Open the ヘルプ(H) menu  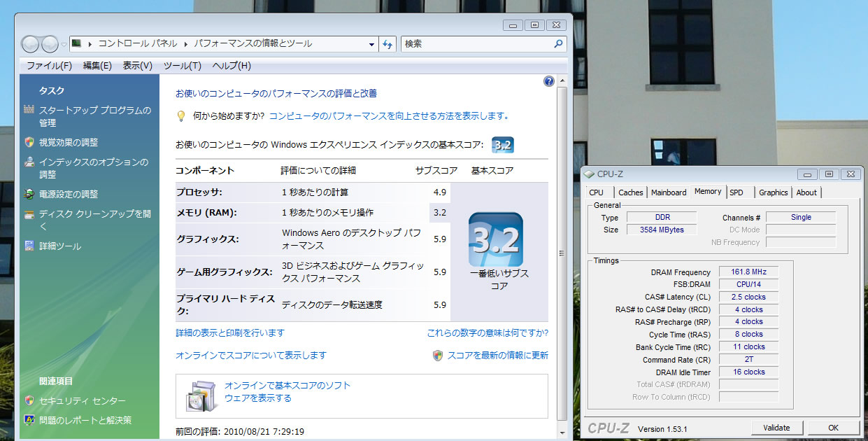232,66
